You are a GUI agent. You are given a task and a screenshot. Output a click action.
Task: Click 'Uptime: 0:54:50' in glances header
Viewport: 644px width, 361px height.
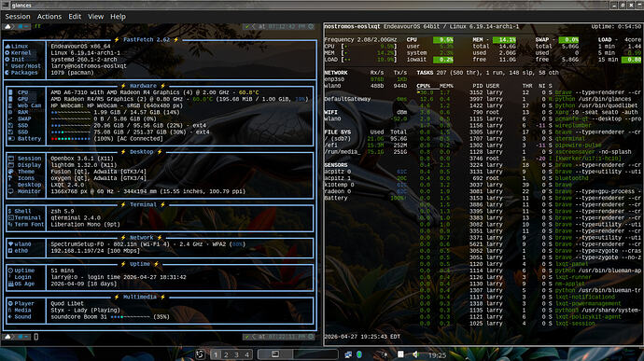coord(616,27)
